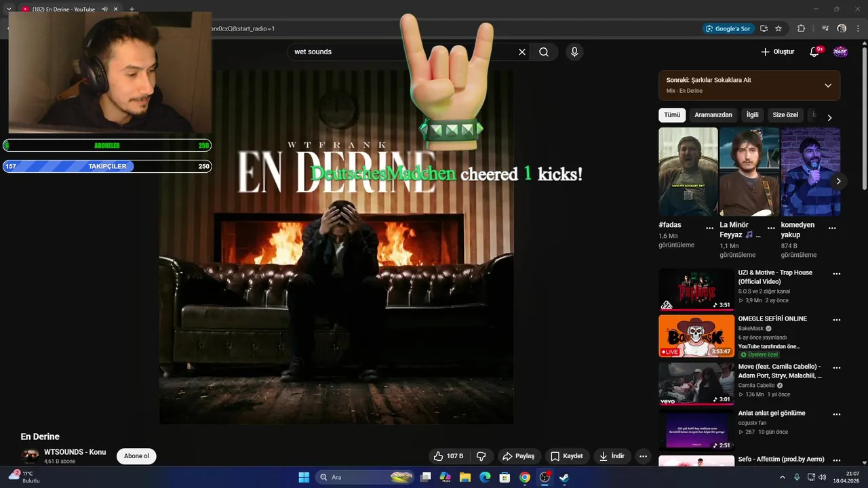Show next shorts with carousel arrow
The width and height of the screenshot is (868, 488).
[x=839, y=181]
